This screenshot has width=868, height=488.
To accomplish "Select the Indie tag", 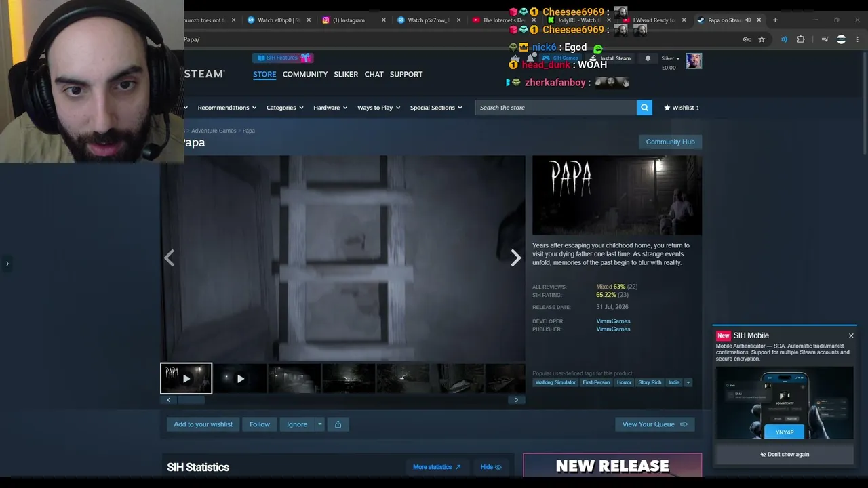I will (x=673, y=382).
